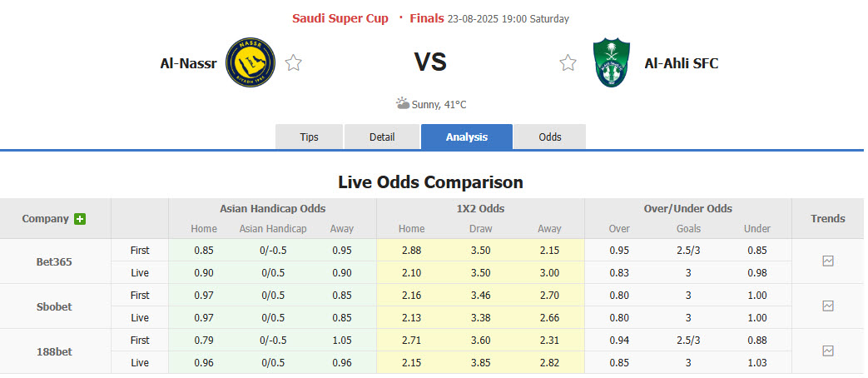The image size is (868, 378).
Task: Switch to the Detail tab
Action: [382, 137]
